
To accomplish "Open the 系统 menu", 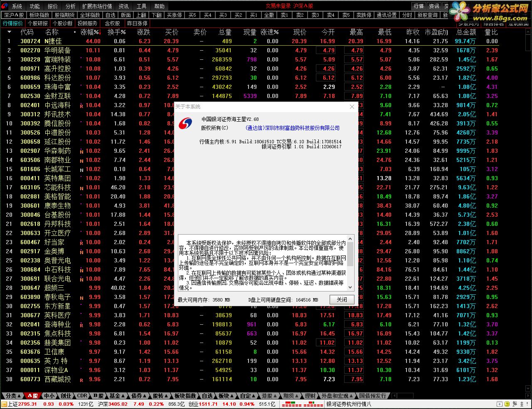I will coord(17,6).
